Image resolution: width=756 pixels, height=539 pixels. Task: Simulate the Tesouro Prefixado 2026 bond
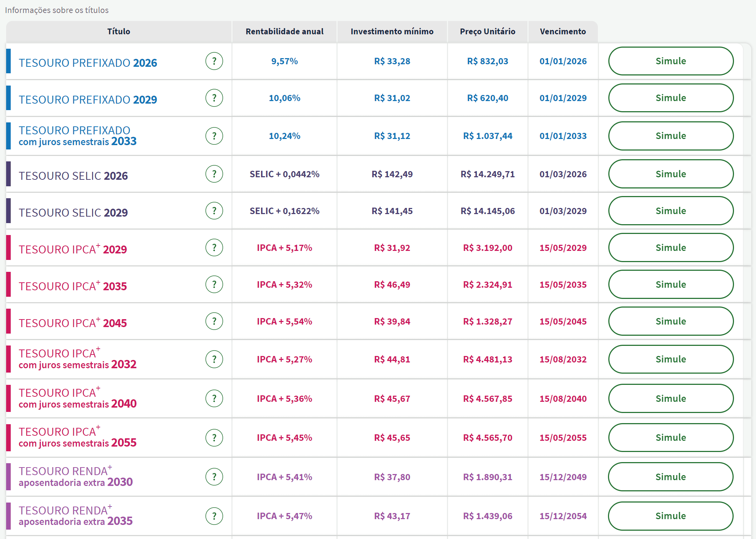[671, 61]
